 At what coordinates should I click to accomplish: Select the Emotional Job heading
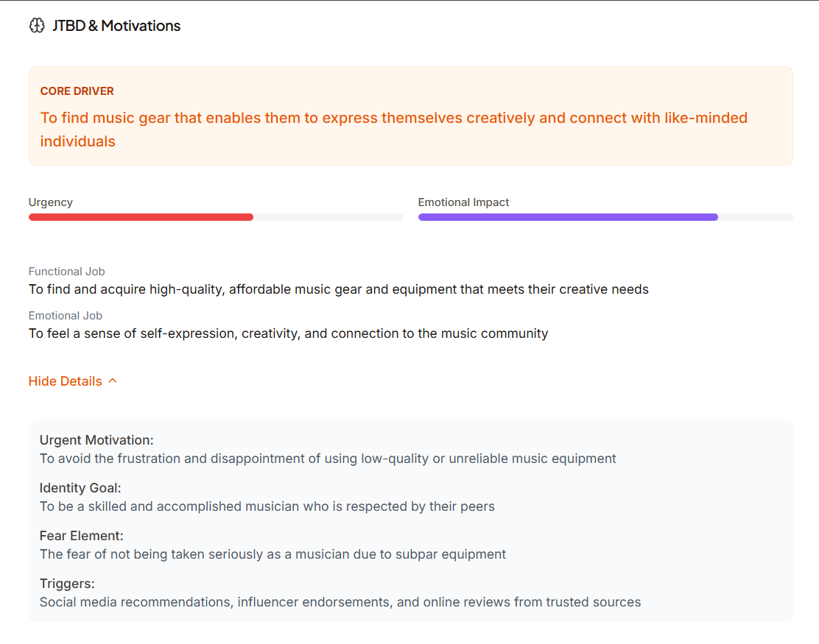point(65,315)
